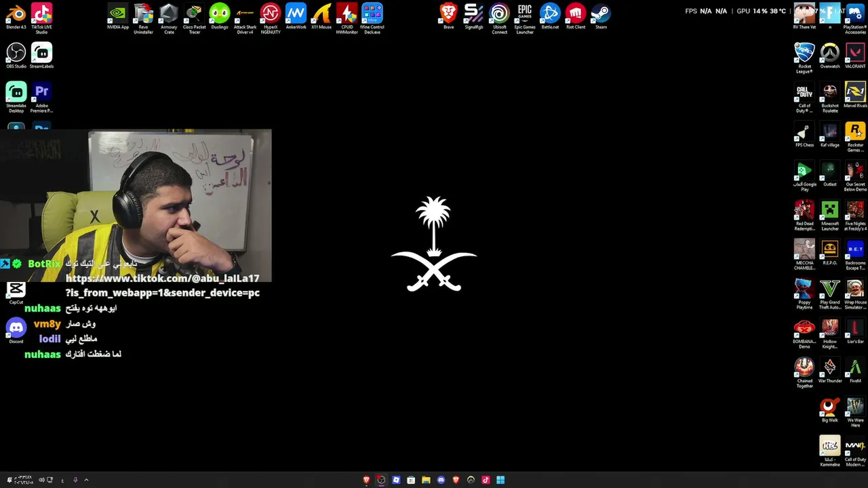The height and width of the screenshot is (488, 868).
Task: Click the We Were Here icon
Action: pos(855,412)
